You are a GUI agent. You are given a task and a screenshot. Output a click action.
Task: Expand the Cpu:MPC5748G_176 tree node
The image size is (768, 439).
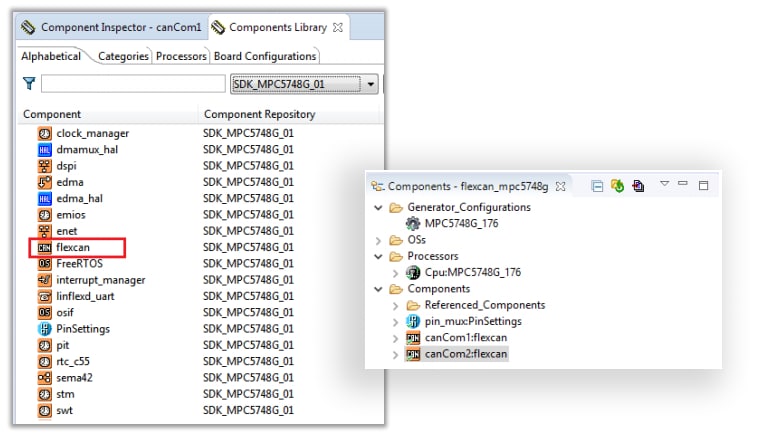point(395,272)
